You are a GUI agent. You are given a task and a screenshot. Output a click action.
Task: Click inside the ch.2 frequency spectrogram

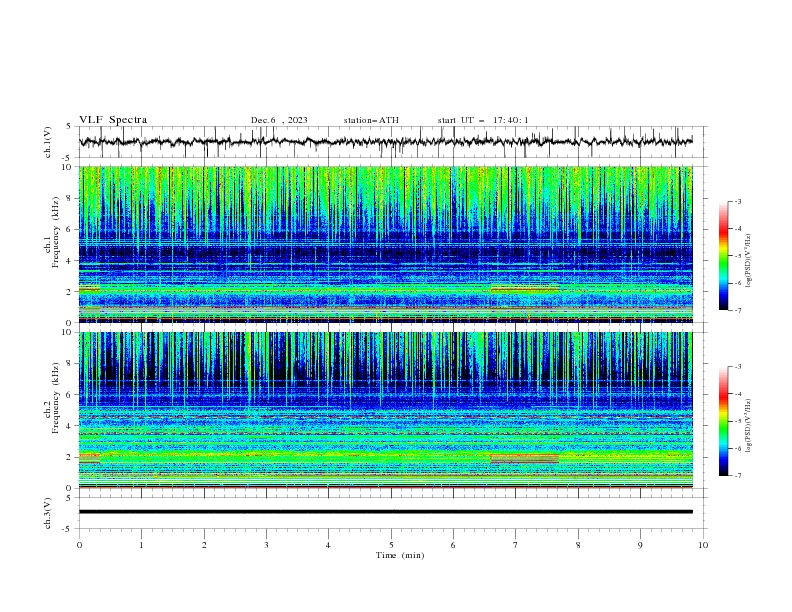point(385,410)
